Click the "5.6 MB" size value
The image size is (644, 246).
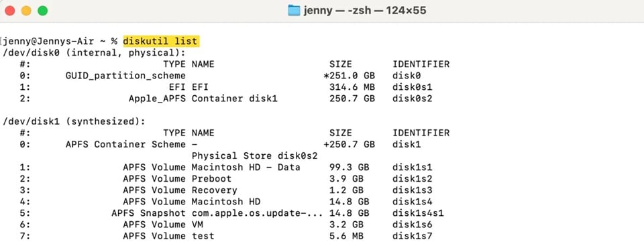coord(346,236)
